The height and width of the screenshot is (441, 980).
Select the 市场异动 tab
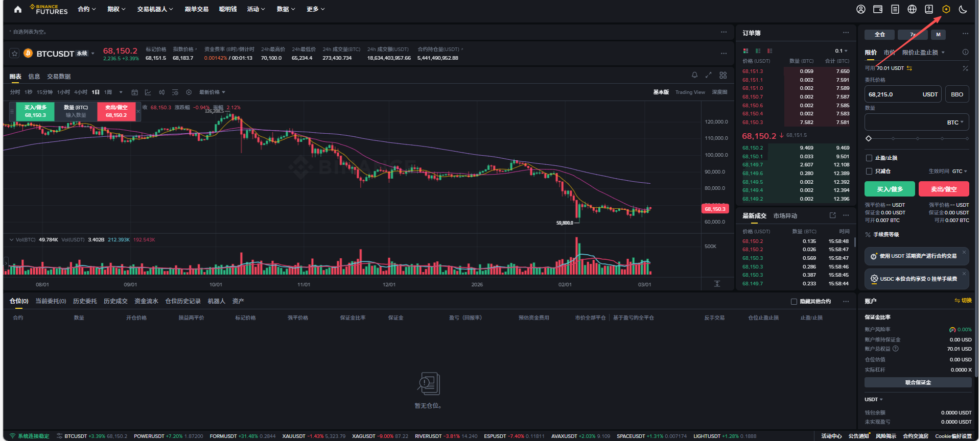[785, 216]
